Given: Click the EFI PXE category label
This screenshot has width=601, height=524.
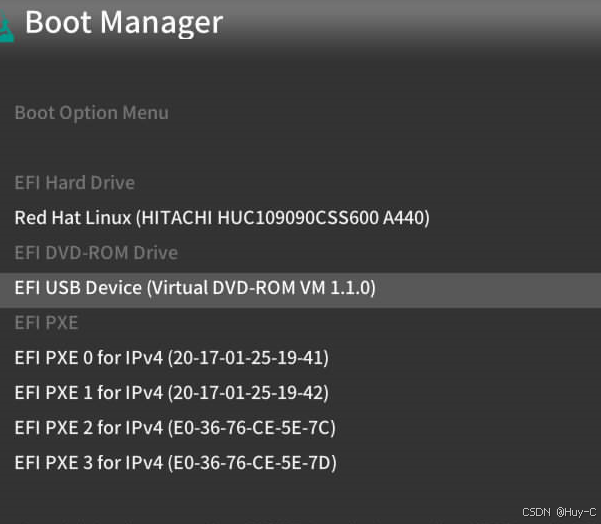Looking at the screenshot, I should 46,323.
